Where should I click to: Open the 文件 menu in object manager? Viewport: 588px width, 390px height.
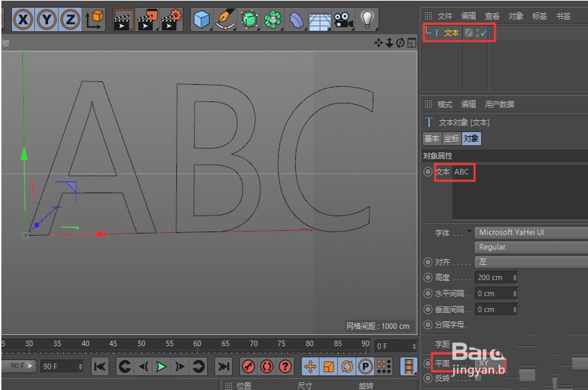pos(445,15)
